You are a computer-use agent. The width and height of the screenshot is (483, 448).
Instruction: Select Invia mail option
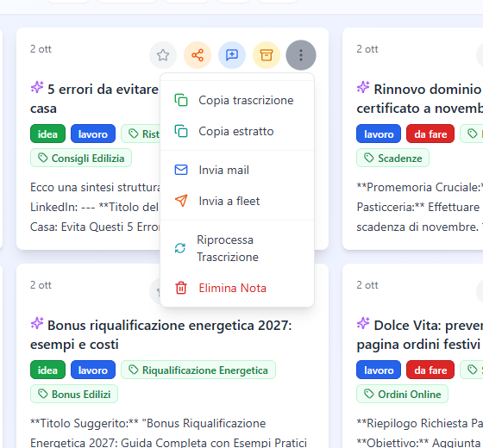(237, 170)
